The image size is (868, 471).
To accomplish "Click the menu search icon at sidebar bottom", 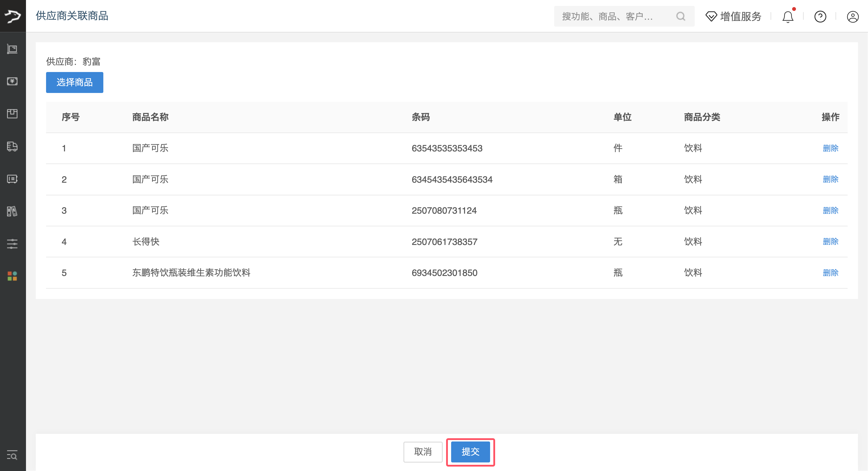I will point(12,455).
